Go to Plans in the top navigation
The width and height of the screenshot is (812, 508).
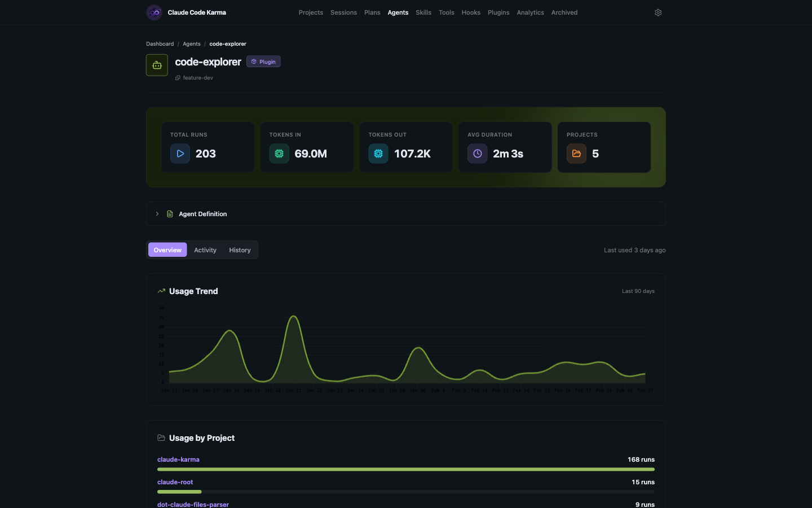pos(372,12)
